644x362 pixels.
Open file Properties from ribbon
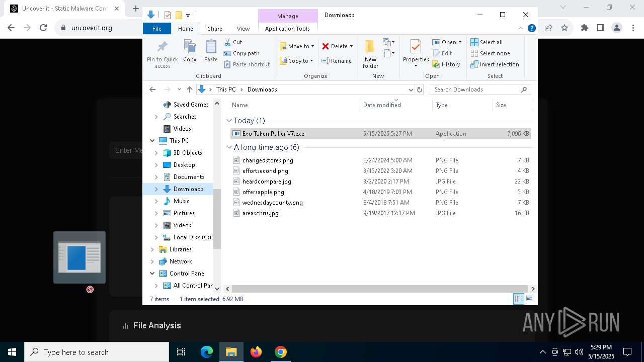click(x=416, y=54)
